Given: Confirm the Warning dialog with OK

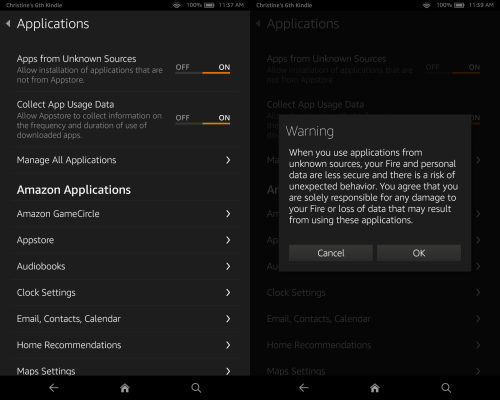Looking at the screenshot, I should (x=419, y=253).
